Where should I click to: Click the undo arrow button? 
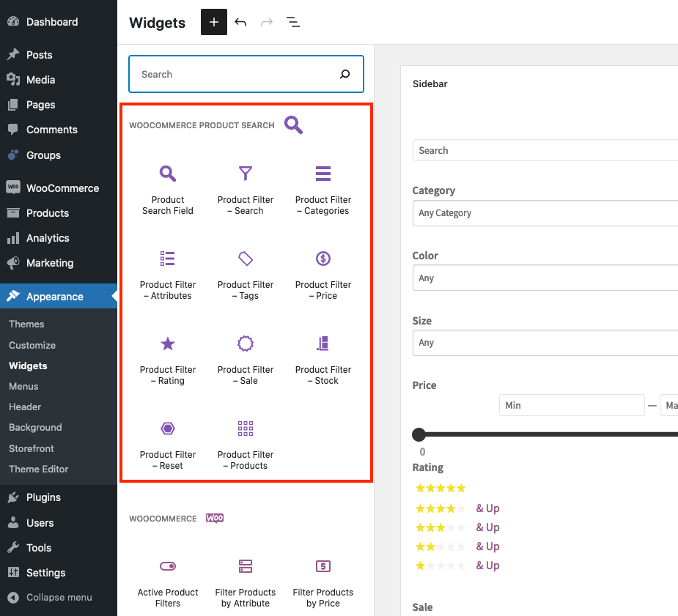point(240,22)
